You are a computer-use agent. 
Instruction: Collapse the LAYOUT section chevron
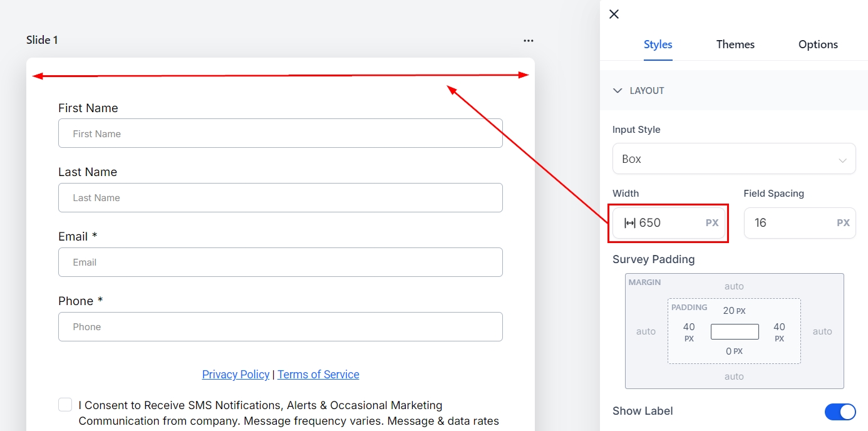[617, 91]
